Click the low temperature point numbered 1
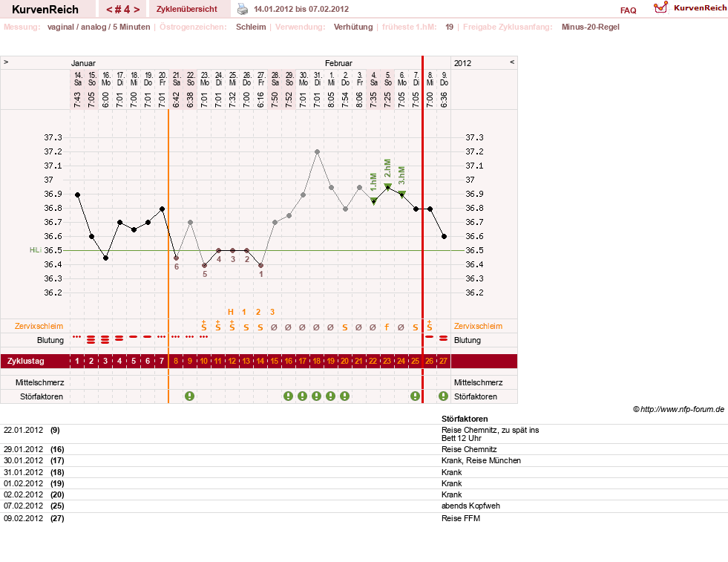Viewport: 728px width, 562px height. tap(261, 266)
